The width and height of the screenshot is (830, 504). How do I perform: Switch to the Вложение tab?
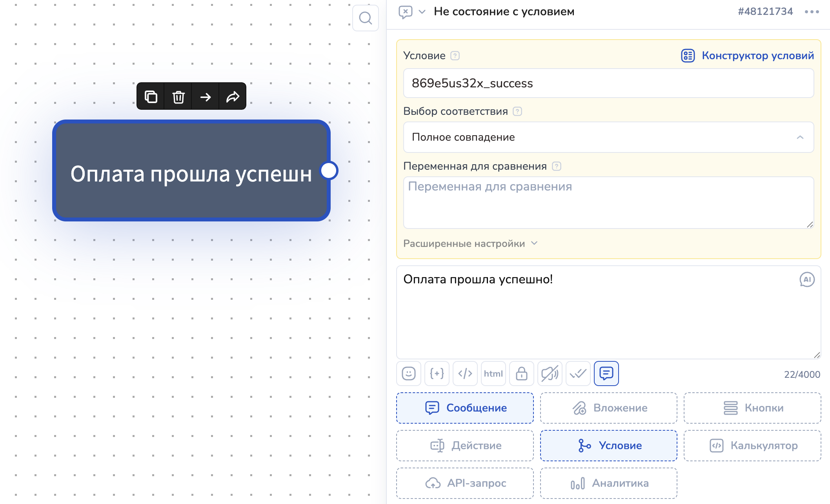tap(608, 408)
